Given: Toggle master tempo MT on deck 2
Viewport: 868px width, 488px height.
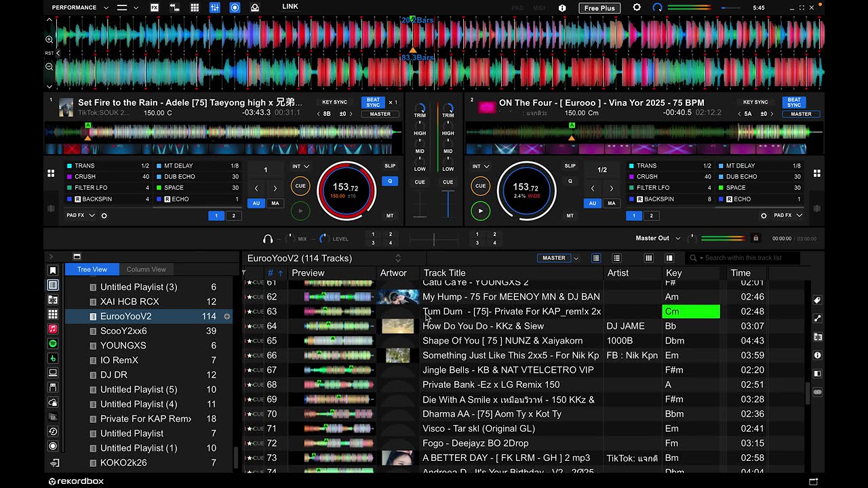Looking at the screenshot, I should (570, 216).
